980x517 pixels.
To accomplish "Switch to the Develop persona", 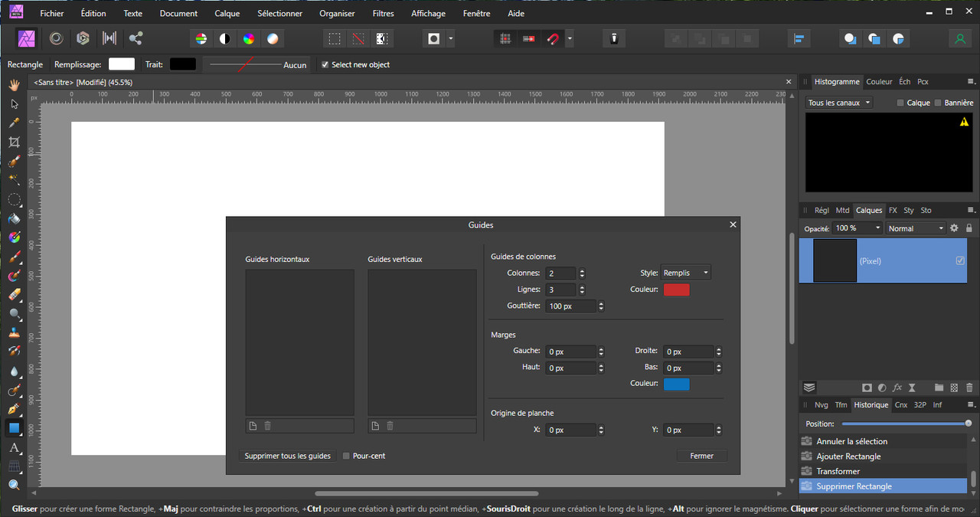I will [x=83, y=38].
